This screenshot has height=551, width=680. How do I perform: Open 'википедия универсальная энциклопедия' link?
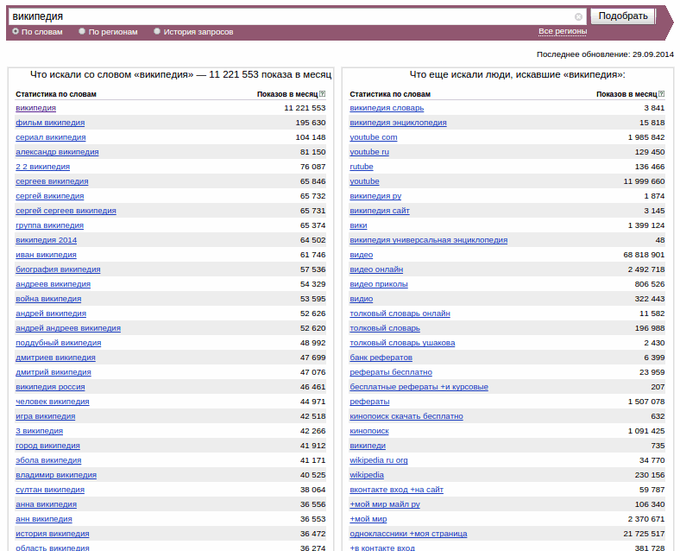tap(428, 240)
